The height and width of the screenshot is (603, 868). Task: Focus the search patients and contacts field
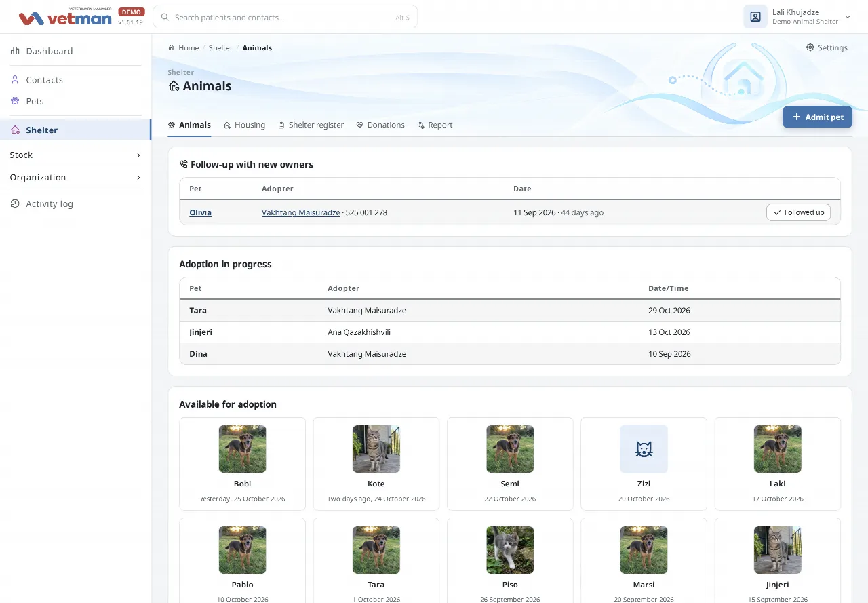coord(285,18)
